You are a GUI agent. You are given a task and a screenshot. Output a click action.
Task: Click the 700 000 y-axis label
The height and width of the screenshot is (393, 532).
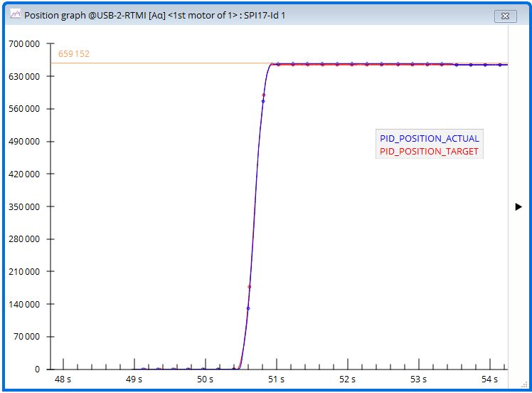click(x=24, y=44)
